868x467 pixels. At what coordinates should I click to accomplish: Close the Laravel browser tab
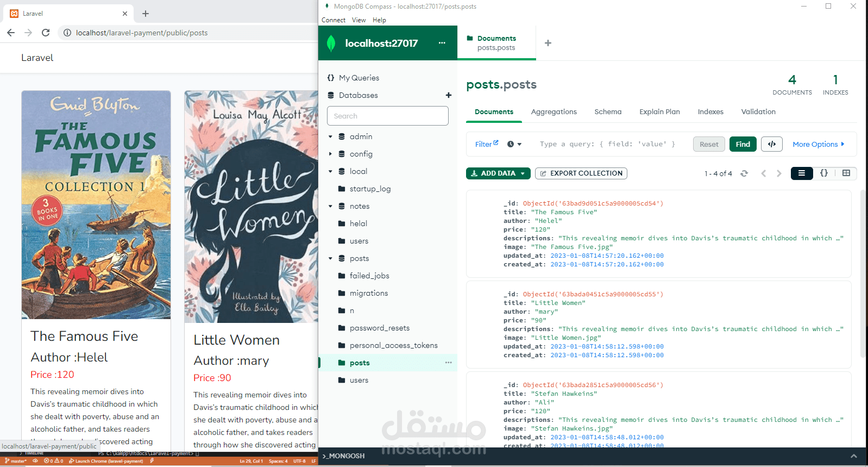click(125, 14)
